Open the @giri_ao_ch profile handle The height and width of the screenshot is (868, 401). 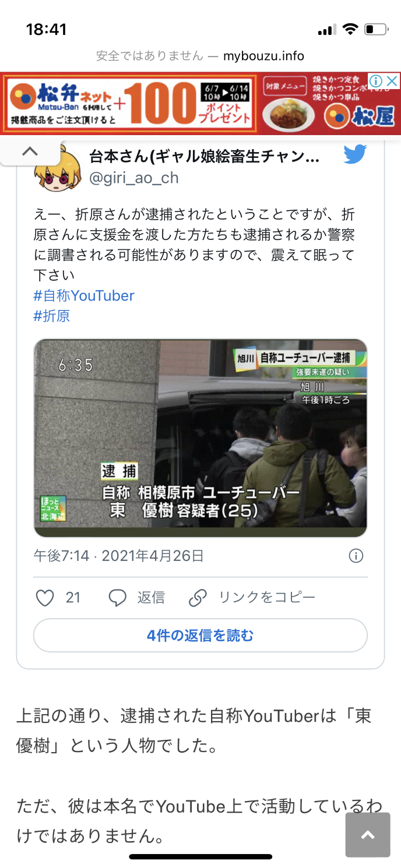(x=133, y=177)
